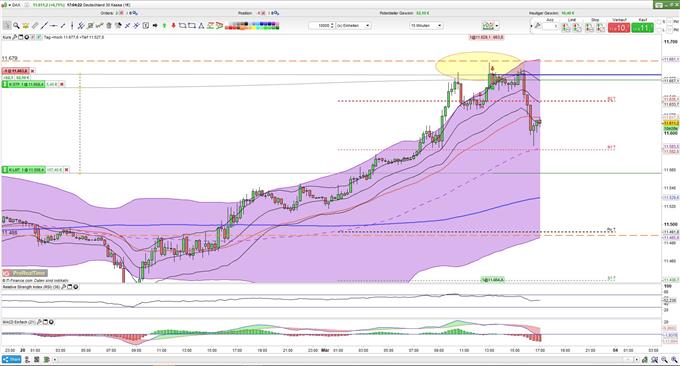Image resolution: width=680 pixels, height=366 pixels.
Task: Click the chart style candlestick icon
Action: click(x=488, y=26)
